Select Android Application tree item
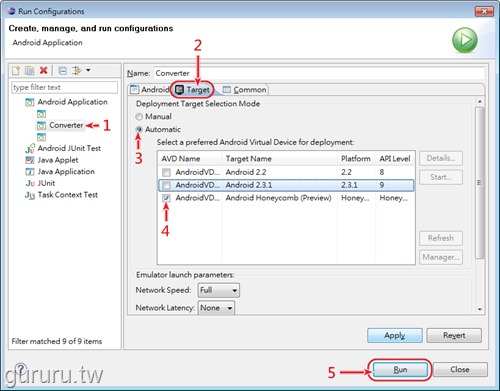This screenshot has height=391, width=500. pos(72,102)
